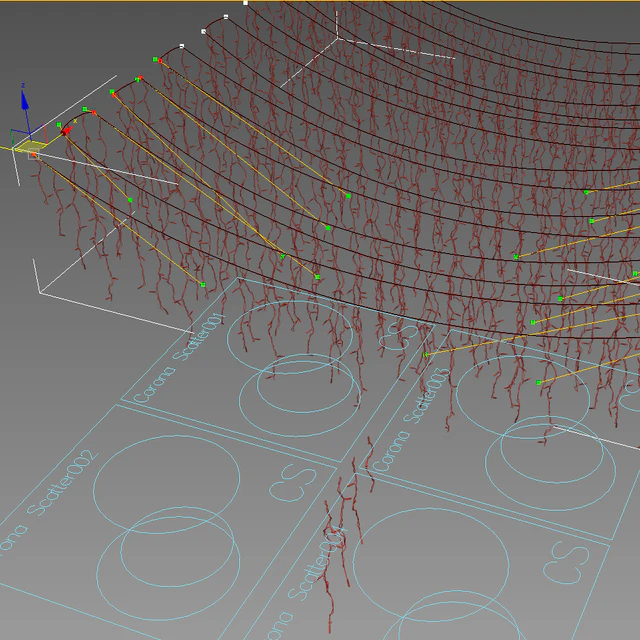The image size is (640, 640).
Task: Pick the uppermost green handle on right side
Action: 586,191
